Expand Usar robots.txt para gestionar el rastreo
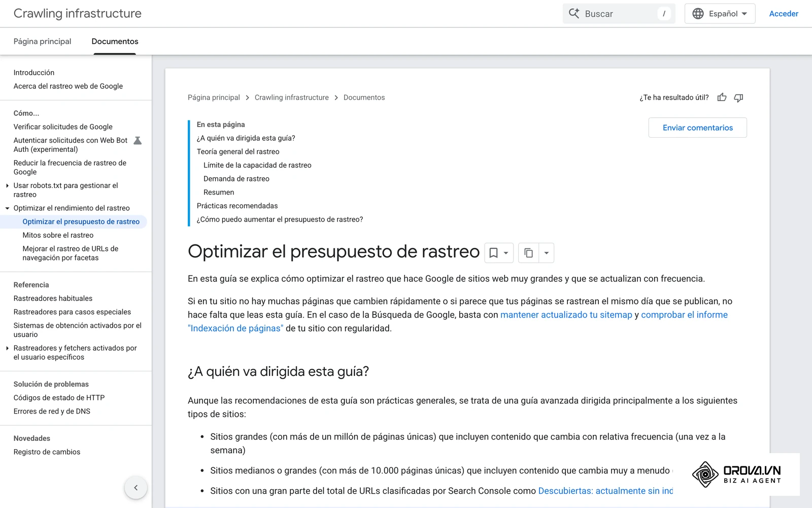Screen dimensions: 812x508 [7, 186]
